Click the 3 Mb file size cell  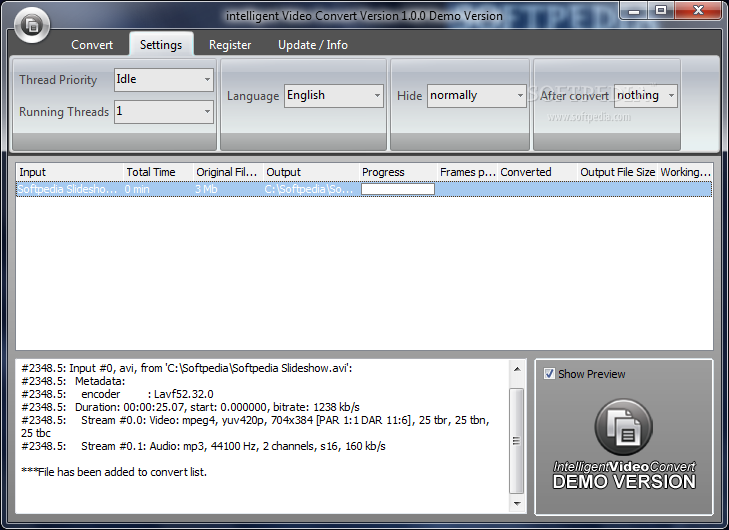(x=206, y=189)
